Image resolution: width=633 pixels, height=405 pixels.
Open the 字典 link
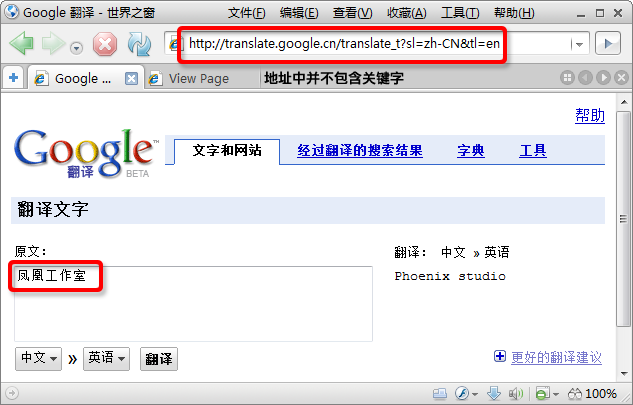click(x=471, y=151)
